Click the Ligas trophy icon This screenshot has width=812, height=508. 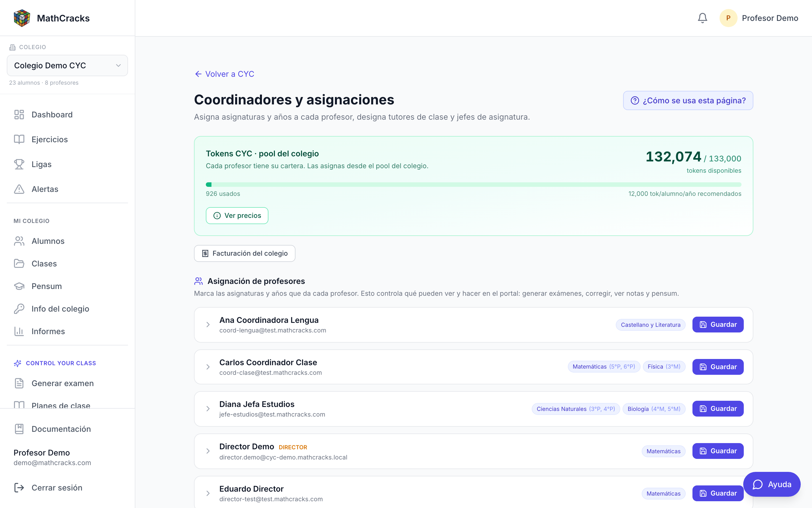19,164
